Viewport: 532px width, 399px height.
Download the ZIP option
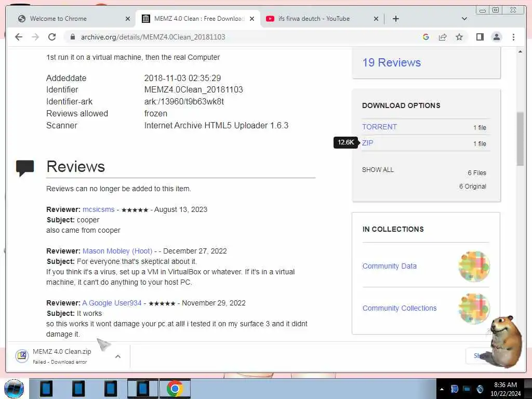pyautogui.click(x=367, y=143)
